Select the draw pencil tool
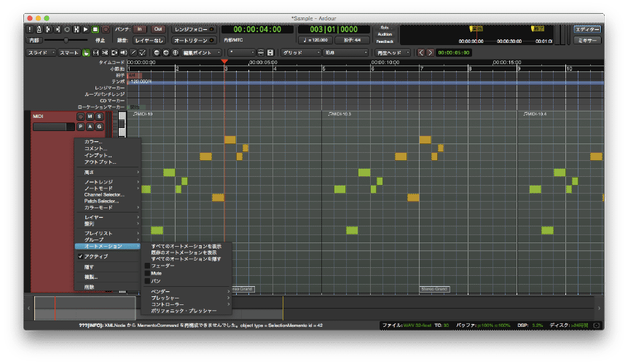Viewport: 628px width, 364px height. click(133, 53)
